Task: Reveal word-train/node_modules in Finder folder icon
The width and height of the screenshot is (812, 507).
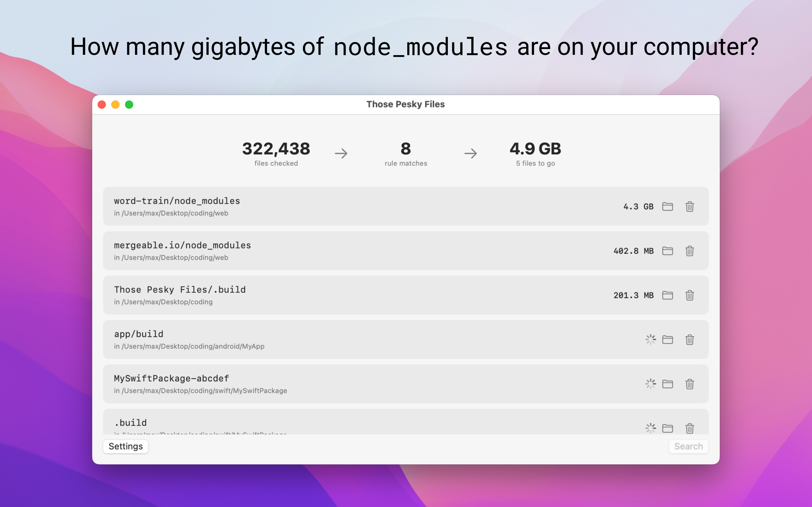Action: click(667, 207)
